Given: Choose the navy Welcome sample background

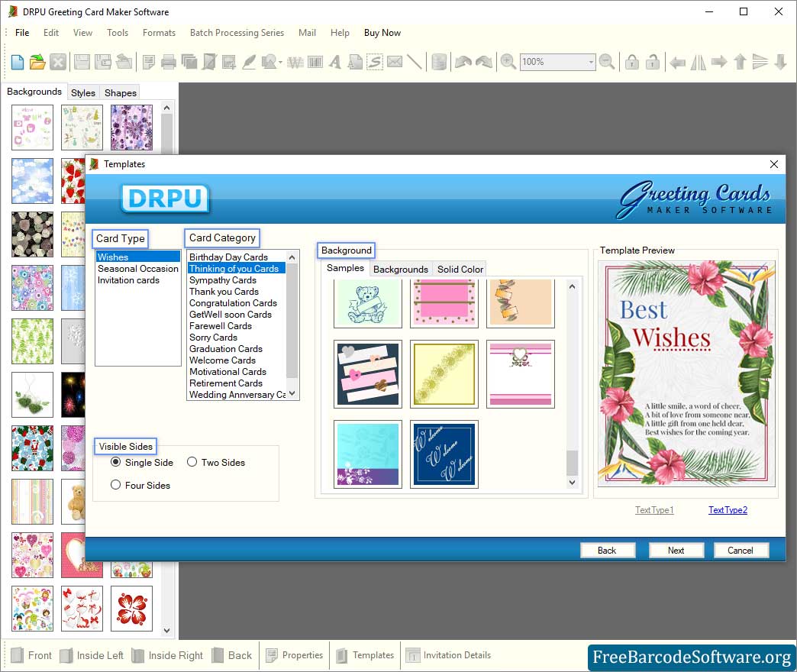Looking at the screenshot, I should pyautogui.click(x=444, y=454).
